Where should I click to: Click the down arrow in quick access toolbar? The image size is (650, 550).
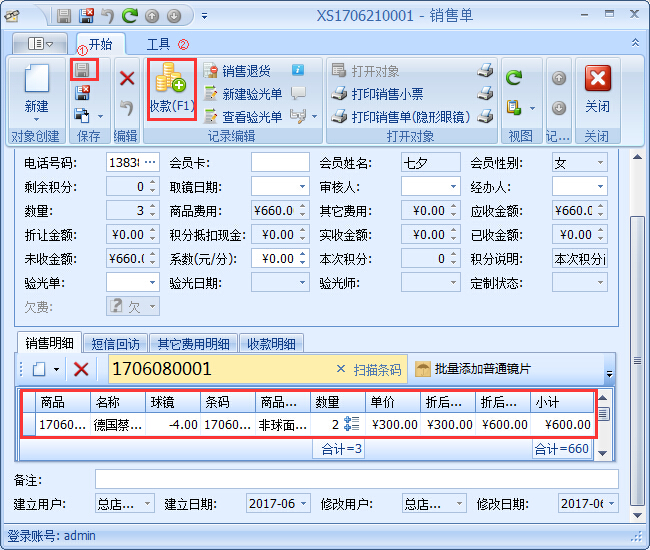174,16
